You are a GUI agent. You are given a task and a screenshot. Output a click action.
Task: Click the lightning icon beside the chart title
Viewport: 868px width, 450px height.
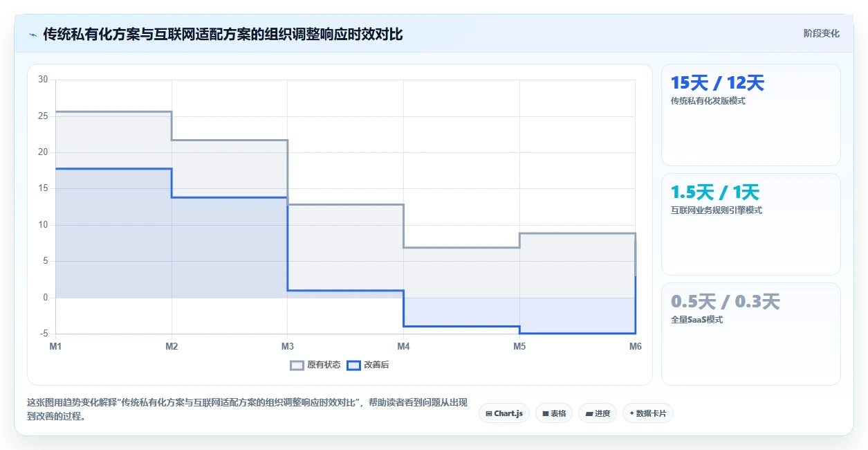pyautogui.click(x=33, y=34)
